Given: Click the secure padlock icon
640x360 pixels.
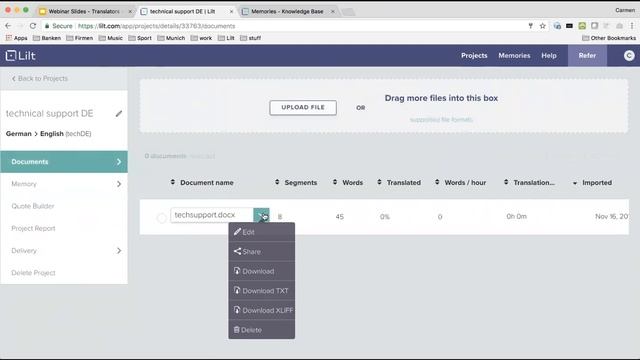Looking at the screenshot, I should [x=47, y=26].
